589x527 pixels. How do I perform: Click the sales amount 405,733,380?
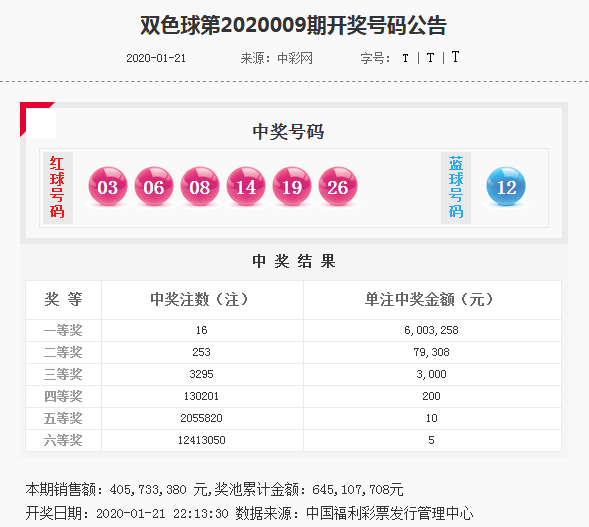148,490
